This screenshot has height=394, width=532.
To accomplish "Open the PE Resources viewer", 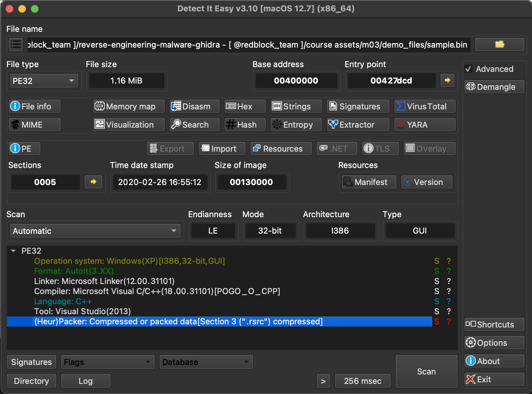I will click(281, 148).
